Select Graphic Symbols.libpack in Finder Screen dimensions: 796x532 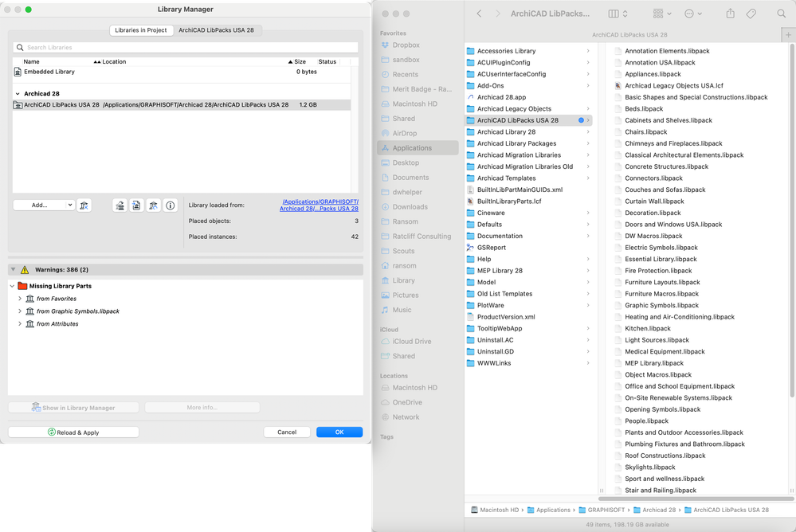click(661, 305)
